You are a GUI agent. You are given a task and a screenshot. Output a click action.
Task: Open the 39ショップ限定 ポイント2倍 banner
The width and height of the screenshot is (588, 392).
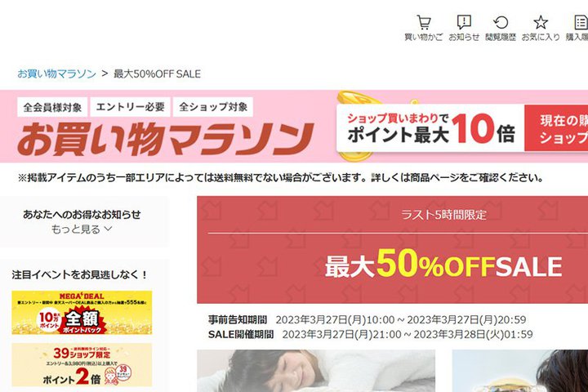(x=82, y=364)
